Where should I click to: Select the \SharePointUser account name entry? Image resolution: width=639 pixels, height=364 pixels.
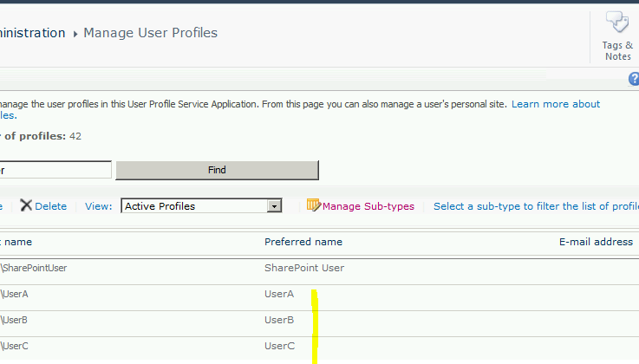[x=35, y=268]
